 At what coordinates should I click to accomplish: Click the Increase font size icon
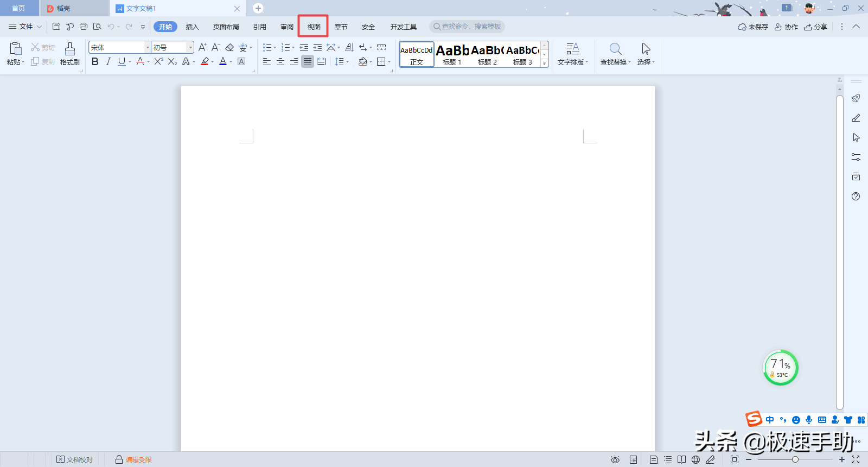202,47
